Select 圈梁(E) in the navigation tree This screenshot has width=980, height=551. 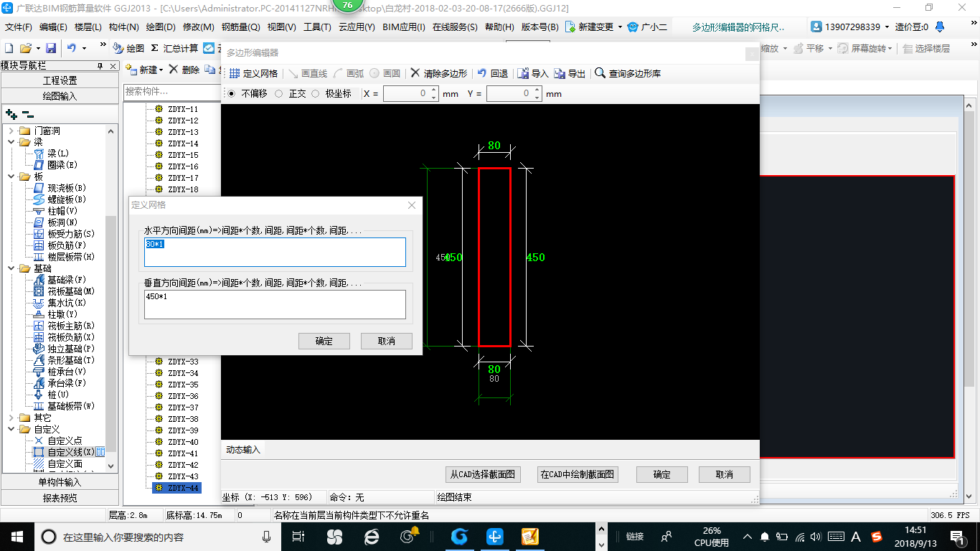62,165
